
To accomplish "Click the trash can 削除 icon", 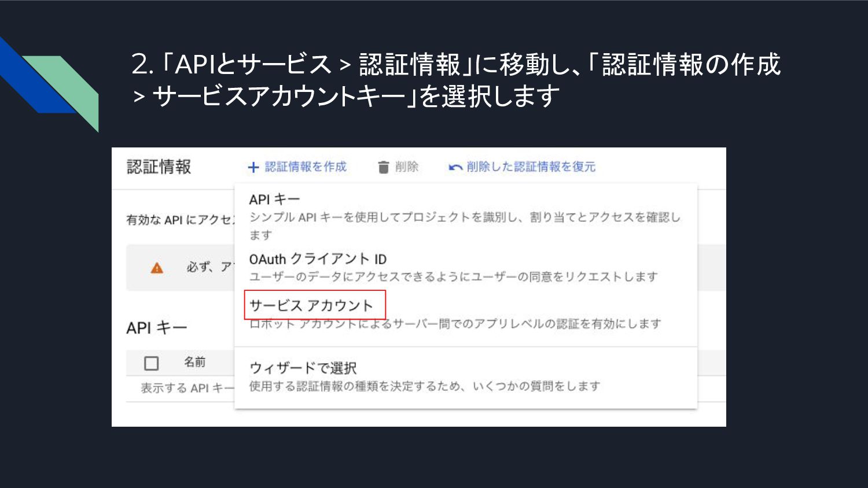I will click(383, 167).
